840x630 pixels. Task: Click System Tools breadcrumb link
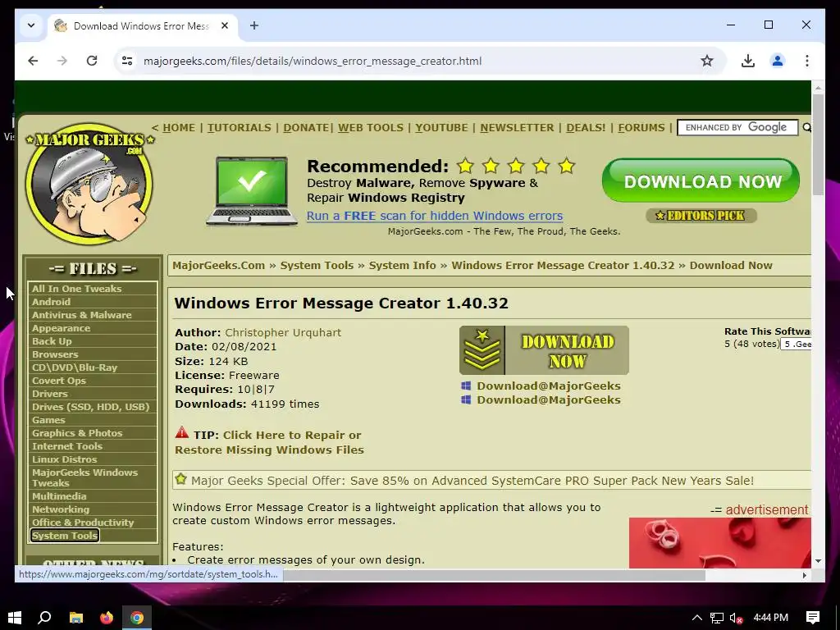coord(317,265)
